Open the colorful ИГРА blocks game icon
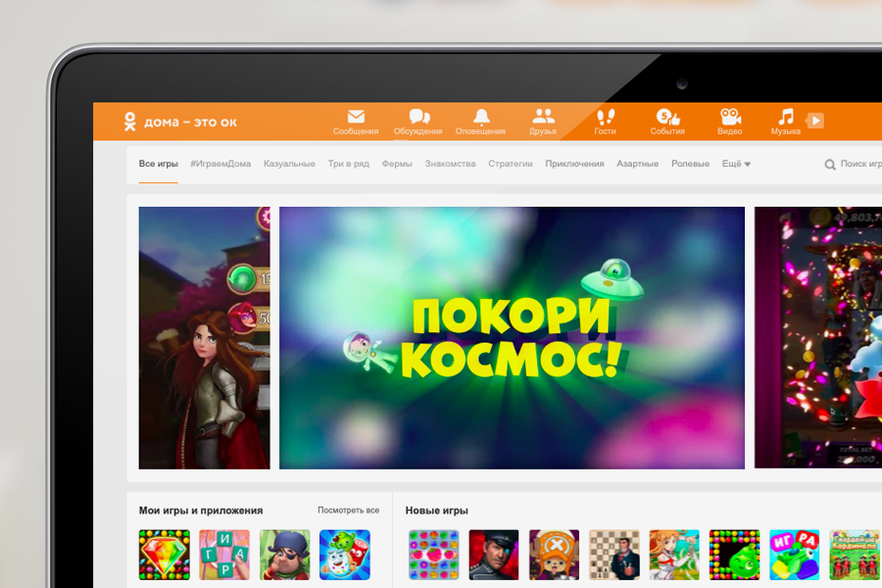 (795, 555)
